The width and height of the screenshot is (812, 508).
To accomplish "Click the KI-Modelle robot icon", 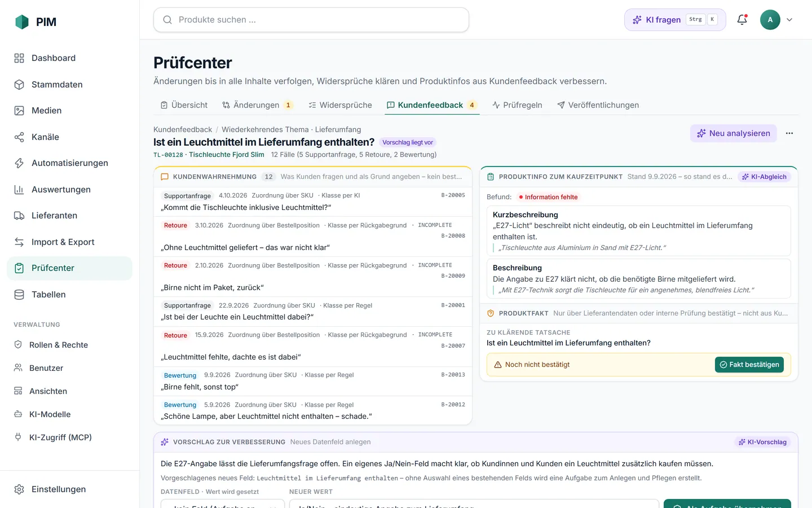I will tap(18, 414).
